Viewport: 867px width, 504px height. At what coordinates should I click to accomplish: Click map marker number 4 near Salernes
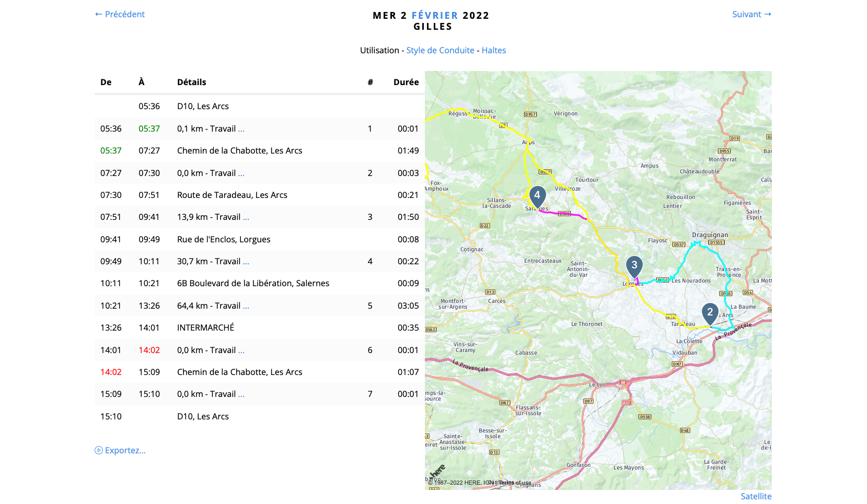point(537,196)
